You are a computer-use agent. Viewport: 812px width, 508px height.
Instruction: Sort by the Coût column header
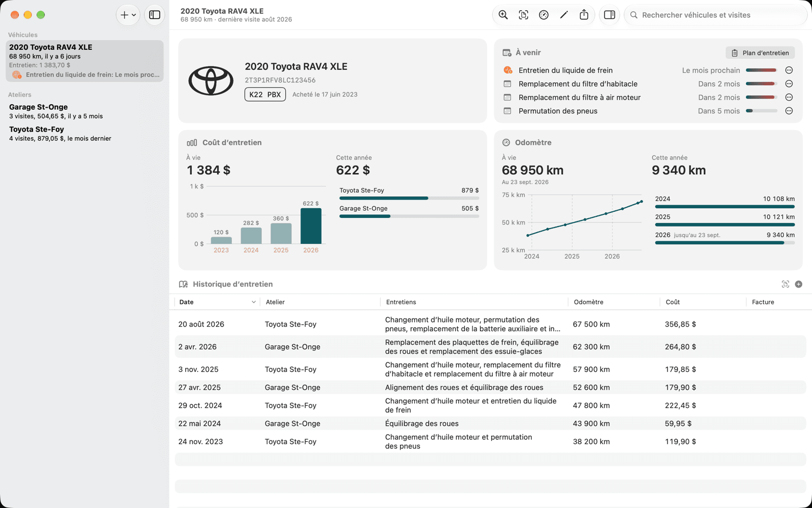(x=703, y=302)
